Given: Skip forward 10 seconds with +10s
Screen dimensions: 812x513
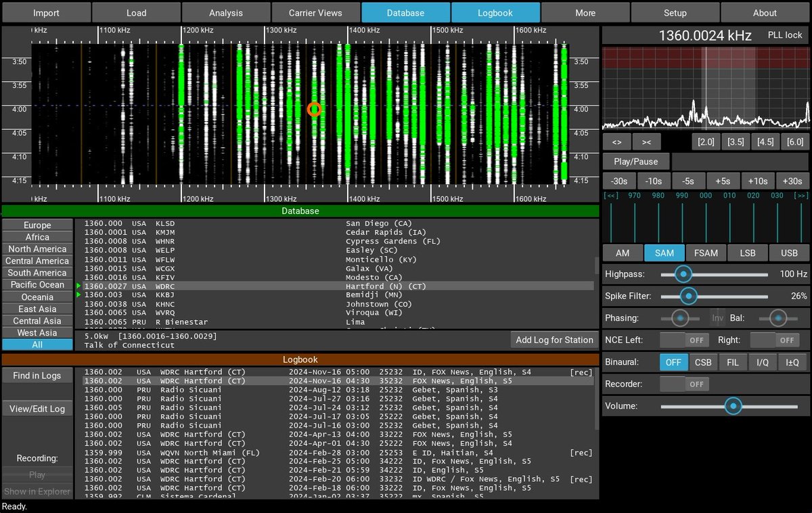Looking at the screenshot, I should 758,181.
